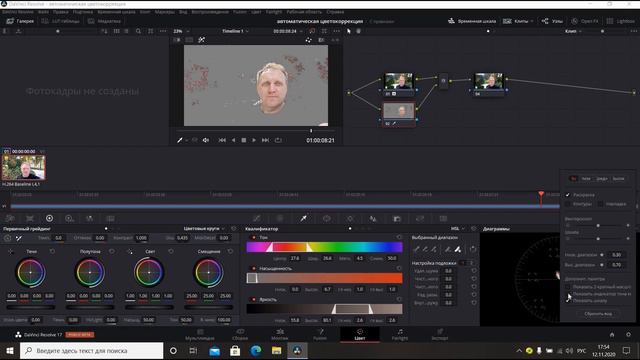Image resolution: width=640 pixels, height=360 pixels.
Task: Toggle the Раскраска checkbox
Action: coord(568,195)
